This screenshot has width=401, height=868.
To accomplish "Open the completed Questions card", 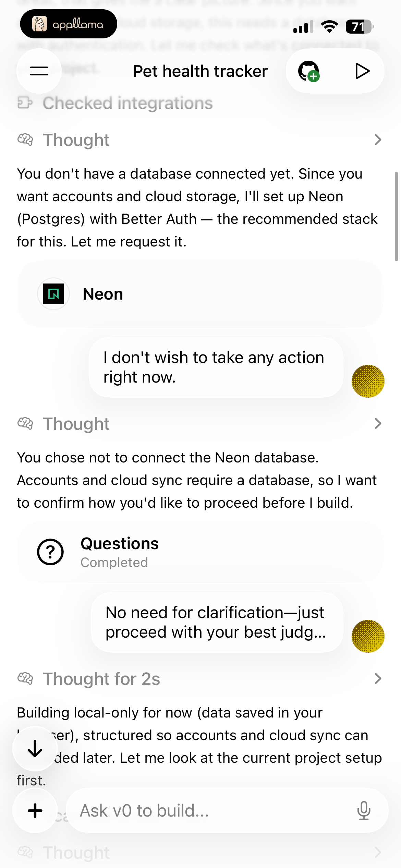I will pyautogui.click(x=200, y=552).
